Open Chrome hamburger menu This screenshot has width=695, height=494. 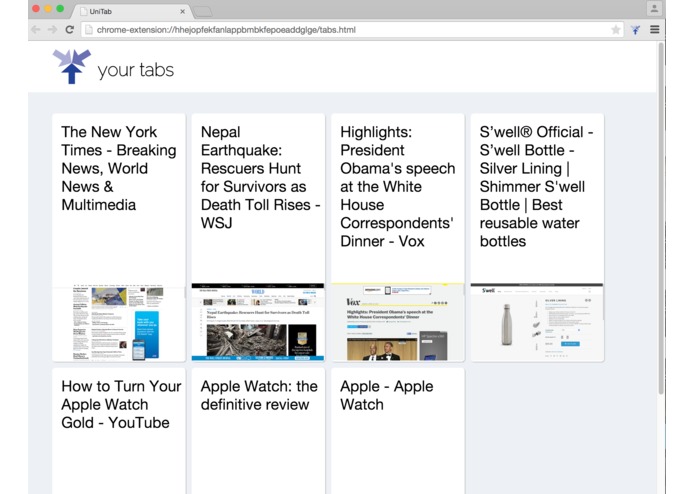click(655, 30)
